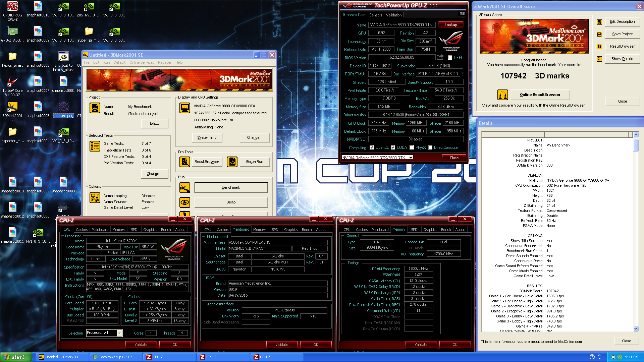Viewport: 644px width, 362px height.
Task: Click the Selected Tests checklist icon
Action: click(95, 146)
